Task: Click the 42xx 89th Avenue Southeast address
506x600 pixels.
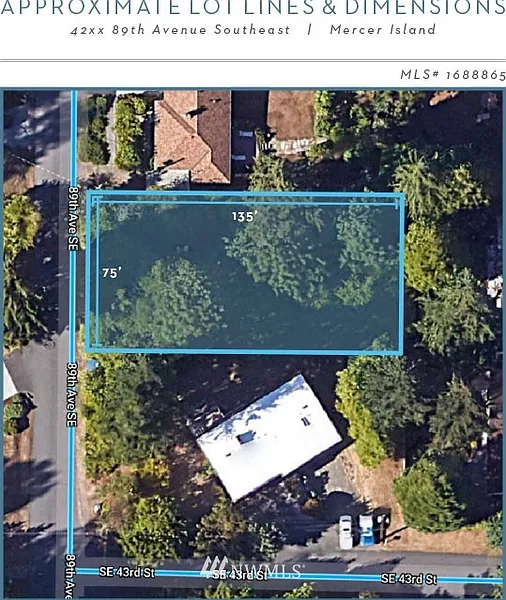Action: click(x=180, y=29)
